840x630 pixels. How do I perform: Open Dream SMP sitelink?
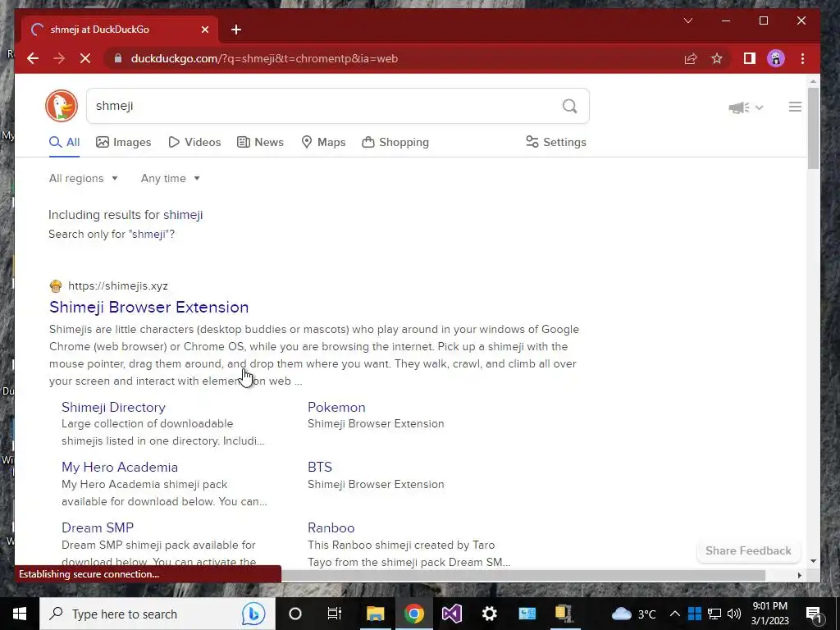point(98,527)
